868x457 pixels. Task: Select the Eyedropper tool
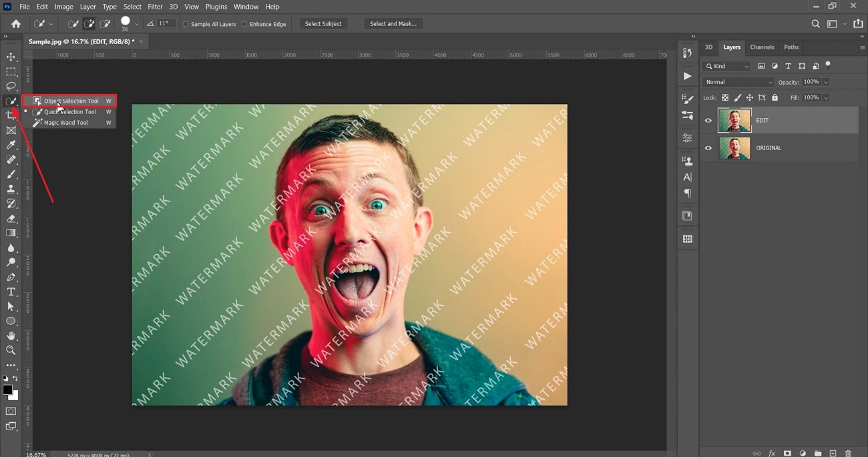pyautogui.click(x=11, y=145)
